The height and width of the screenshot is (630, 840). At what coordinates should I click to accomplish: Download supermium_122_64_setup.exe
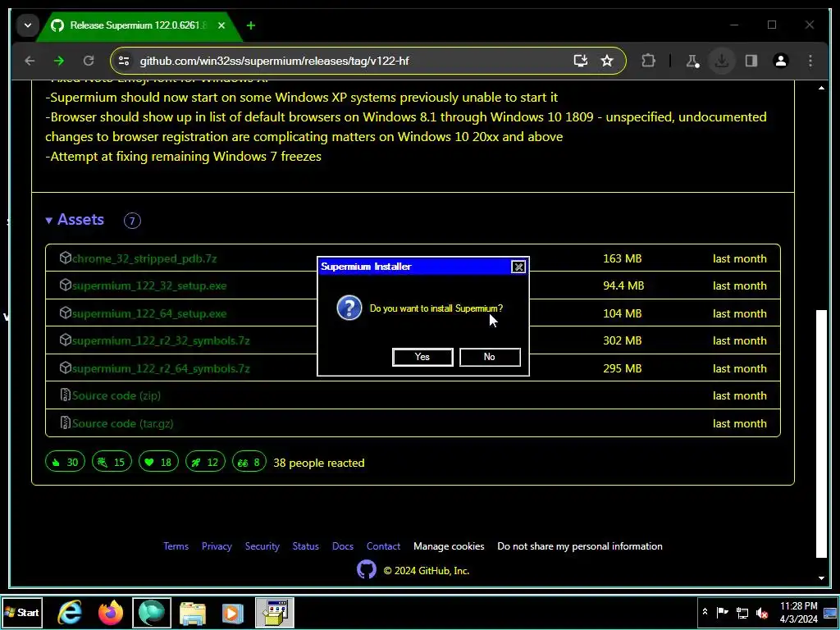click(149, 313)
